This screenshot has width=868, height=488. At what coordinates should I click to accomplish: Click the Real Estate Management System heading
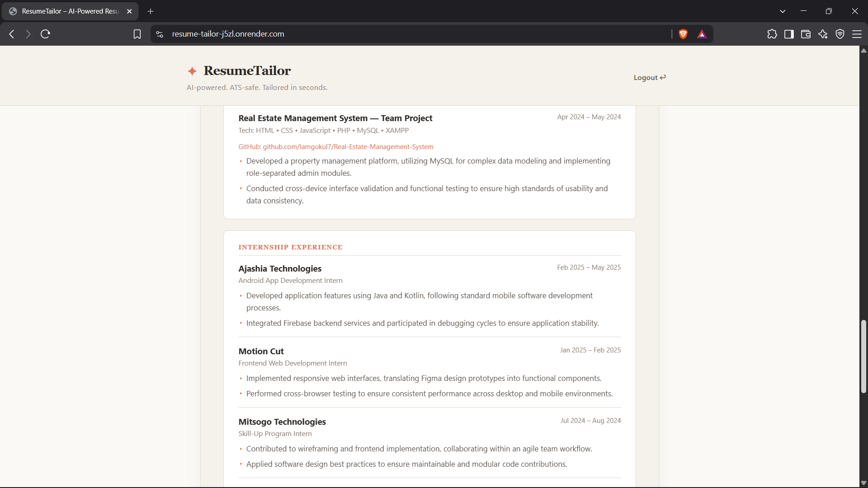click(335, 118)
